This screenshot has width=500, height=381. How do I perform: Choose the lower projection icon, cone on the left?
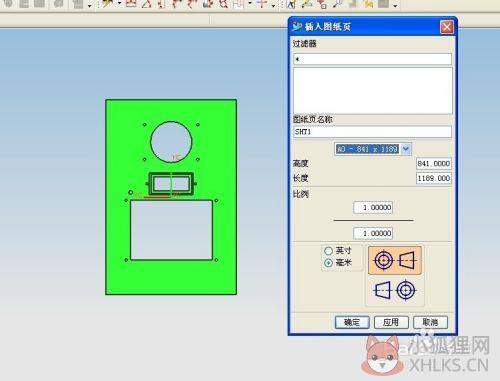(395, 290)
